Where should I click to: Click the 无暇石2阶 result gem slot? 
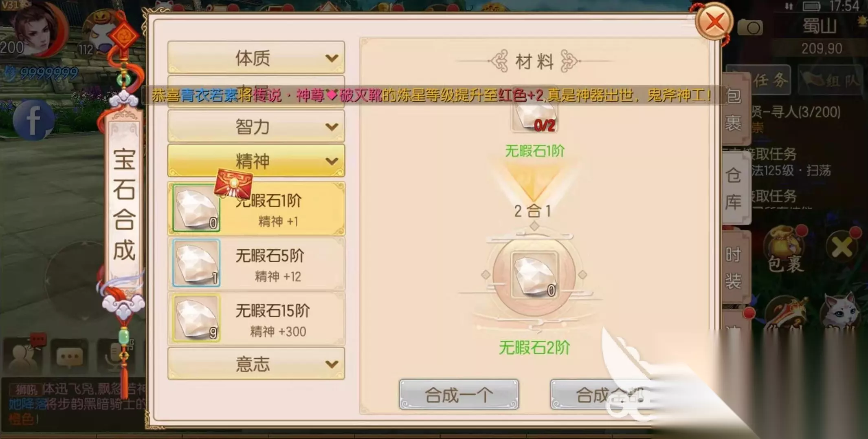[x=534, y=274]
